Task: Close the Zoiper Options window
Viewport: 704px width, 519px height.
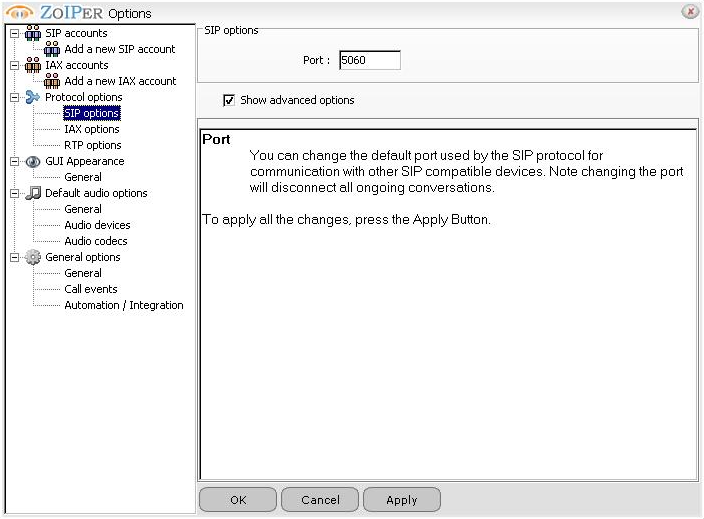Action: coord(689,12)
